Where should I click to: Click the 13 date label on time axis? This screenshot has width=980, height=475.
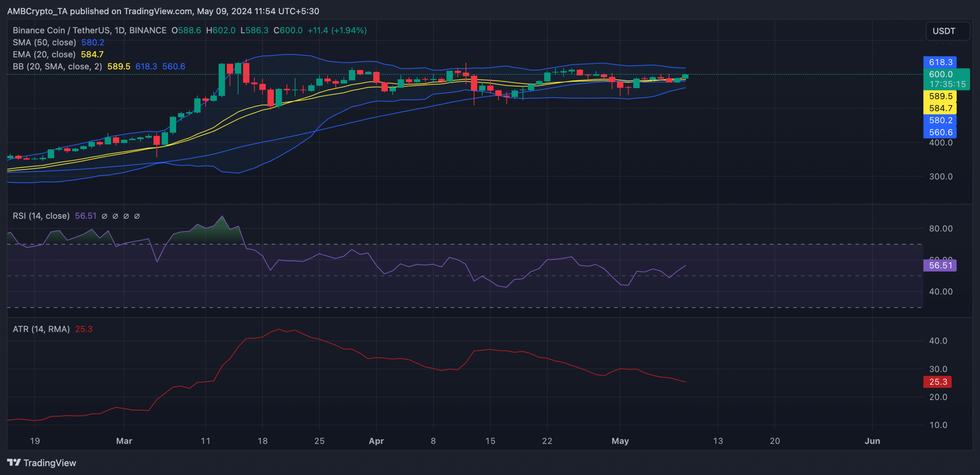click(x=718, y=441)
